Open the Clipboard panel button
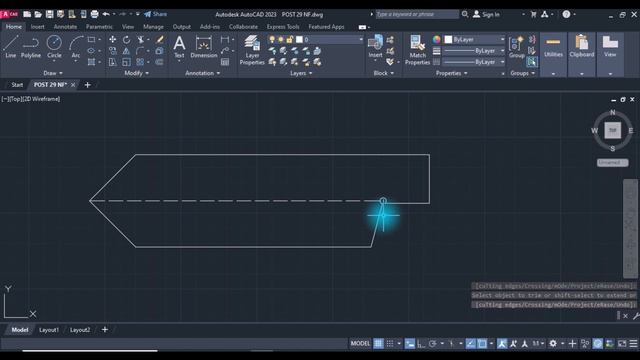 [x=582, y=55]
